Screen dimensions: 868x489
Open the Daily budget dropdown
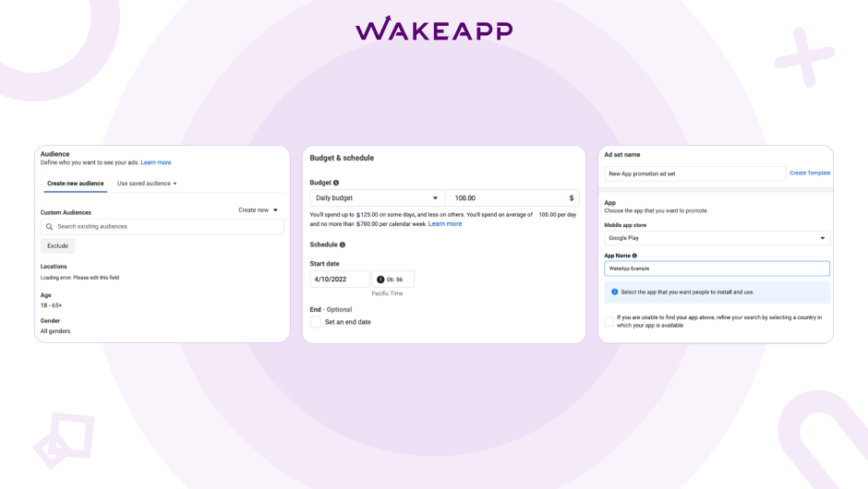[377, 198]
